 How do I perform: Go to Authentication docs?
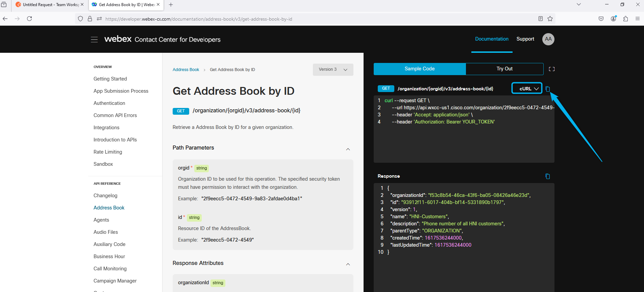[109, 103]
